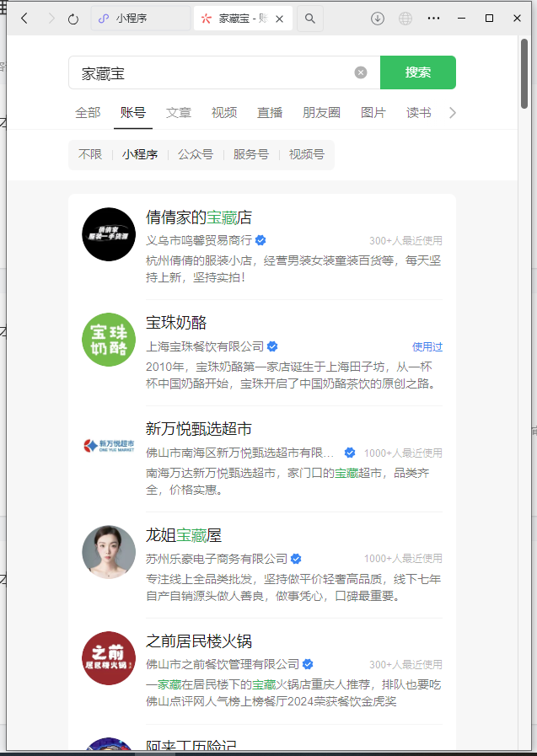
Task: Open the 新万悦超市 logo thumbnail
Action: (109, 446)
